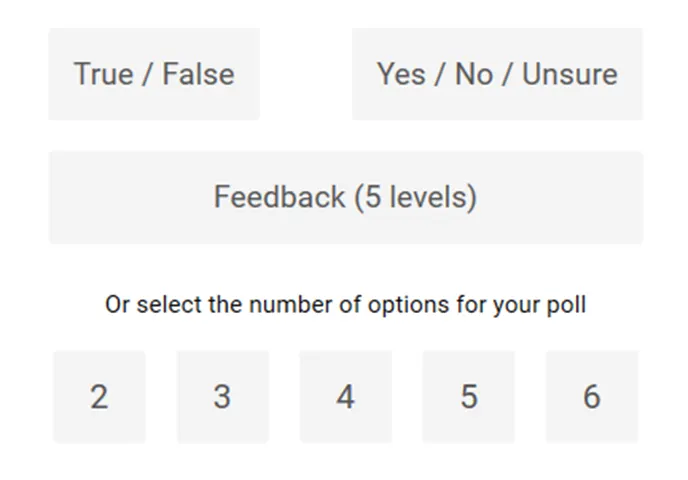Image resolution: width=688 pixels, height=480 pixels.
Task: Pick the Feedback (5 levels) option
Action: coord(345,197)
